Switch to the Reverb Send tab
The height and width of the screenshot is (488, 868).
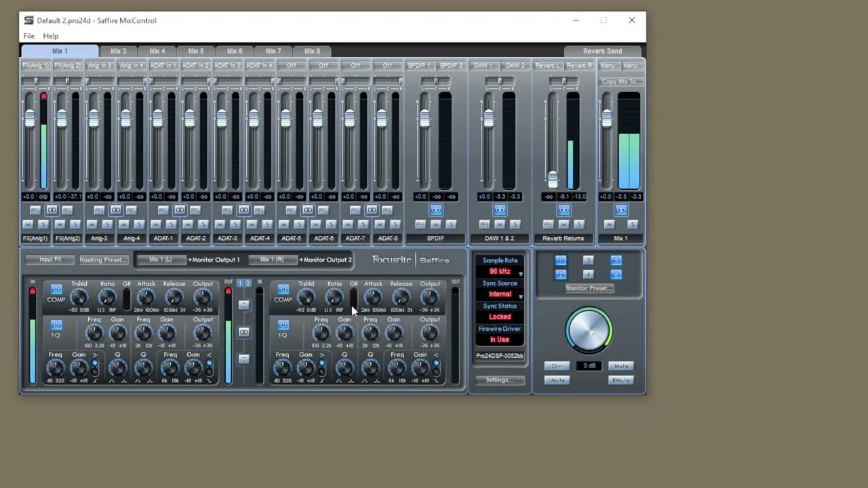(603, 51)
